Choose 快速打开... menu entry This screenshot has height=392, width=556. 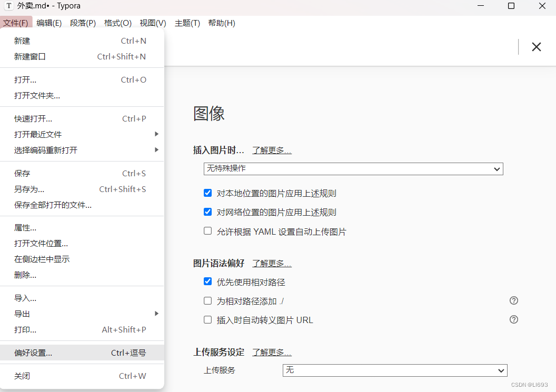click(x=82, y=119)
